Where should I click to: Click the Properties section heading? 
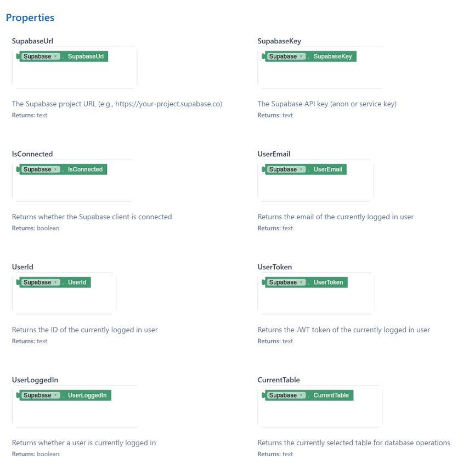point(30,18)
